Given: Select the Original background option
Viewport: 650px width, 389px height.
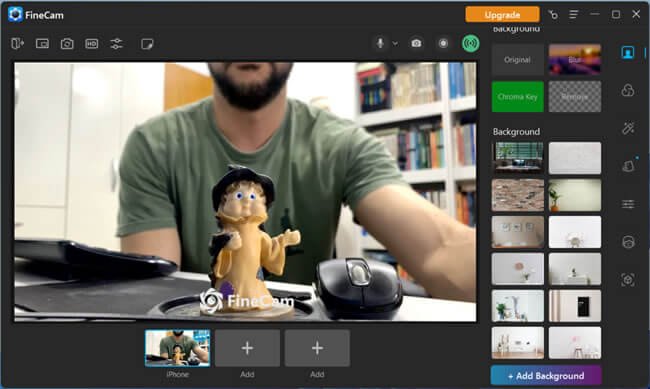Looking at the screenshot, I should (x=517, y=60).
